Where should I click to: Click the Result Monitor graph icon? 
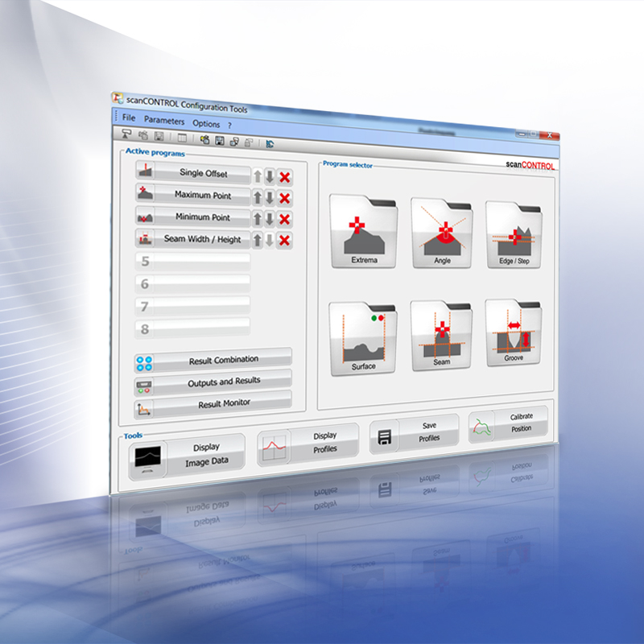click(x=144, y=410)
